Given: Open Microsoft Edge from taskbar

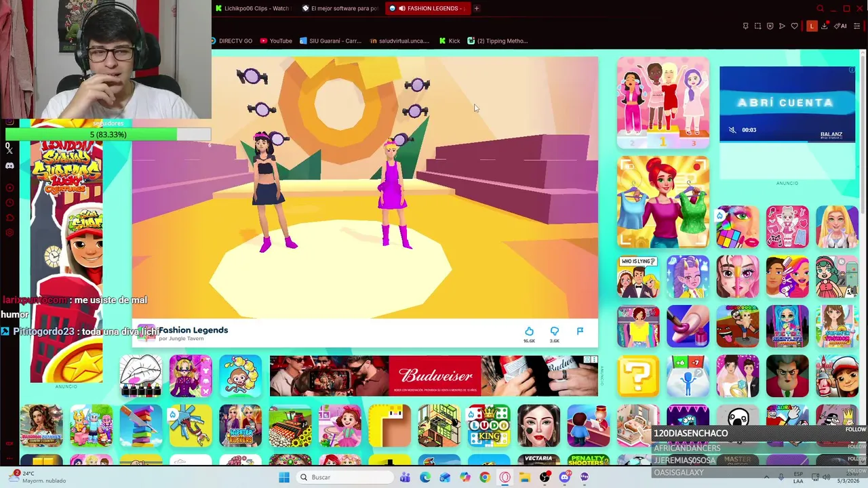Looking at the screenshot, I should pyautogui.click(x=425, y=477).
